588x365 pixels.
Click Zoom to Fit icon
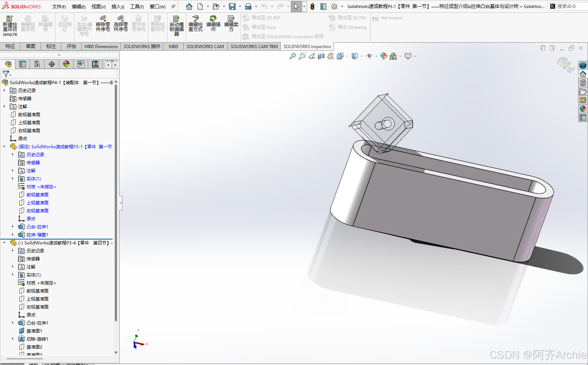292,56
